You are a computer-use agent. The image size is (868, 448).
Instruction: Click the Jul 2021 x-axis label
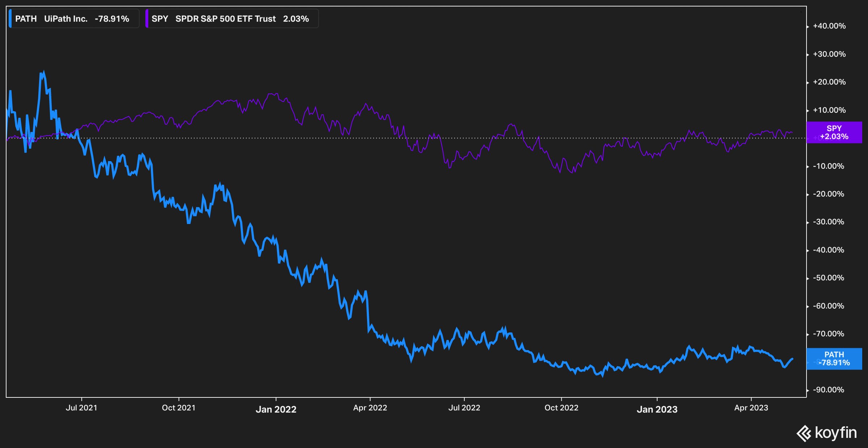point(81,408)
